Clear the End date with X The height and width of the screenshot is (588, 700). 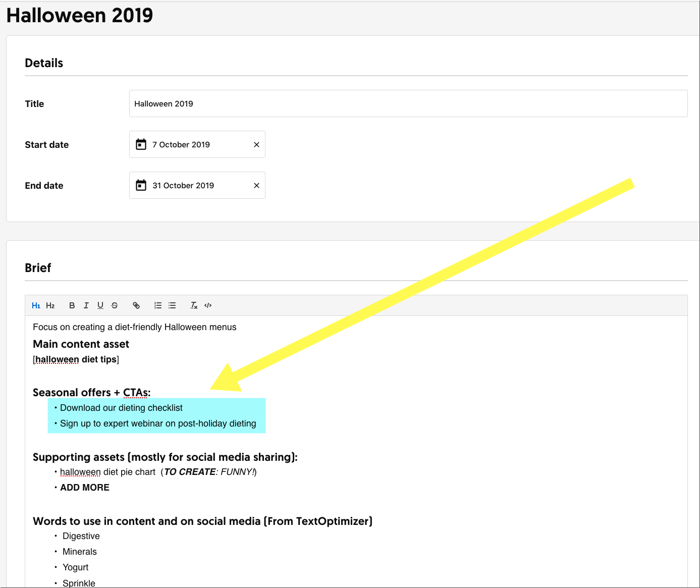[x=256, y=186]
